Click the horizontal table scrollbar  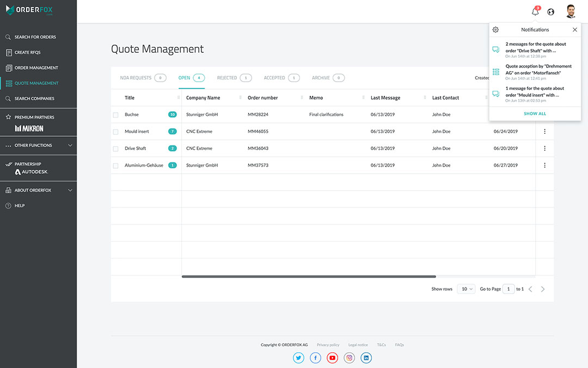(x=309, y=277)
